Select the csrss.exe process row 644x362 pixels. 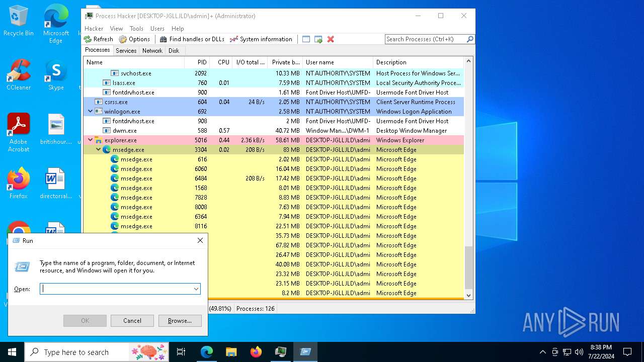coord(274,102)
